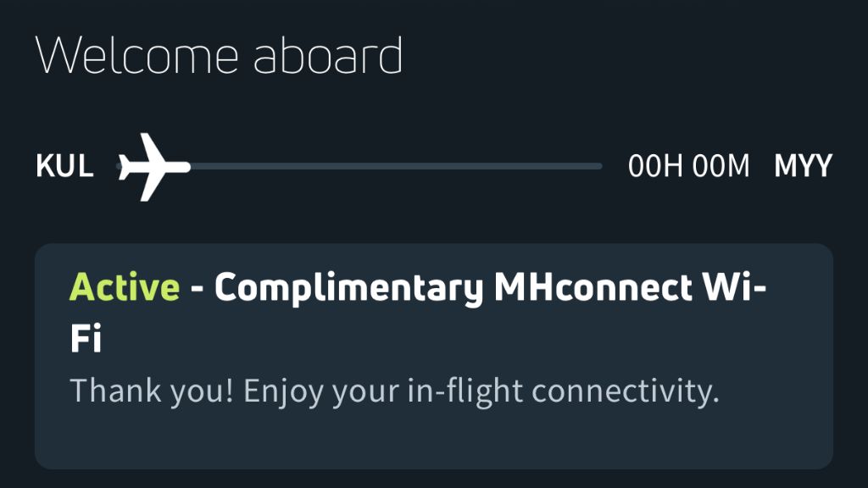
Task: Open flight details via 00H 00M label
Action: click(691, 165)
